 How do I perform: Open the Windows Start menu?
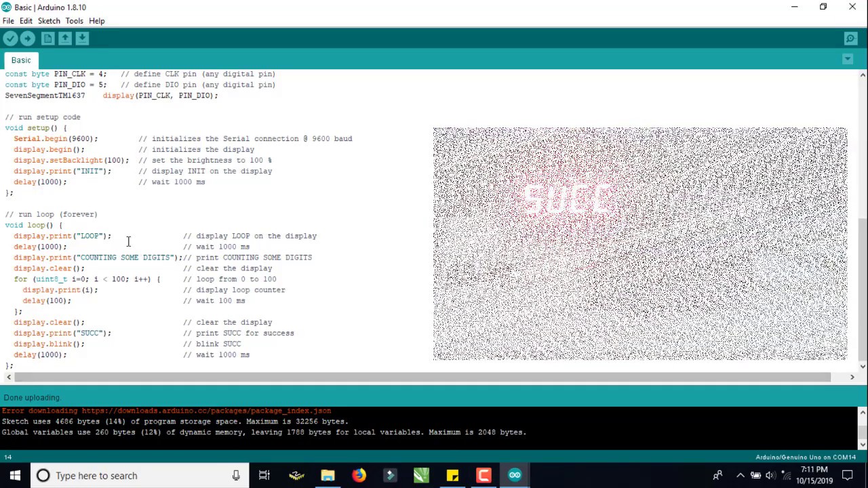tap(15, 475)
